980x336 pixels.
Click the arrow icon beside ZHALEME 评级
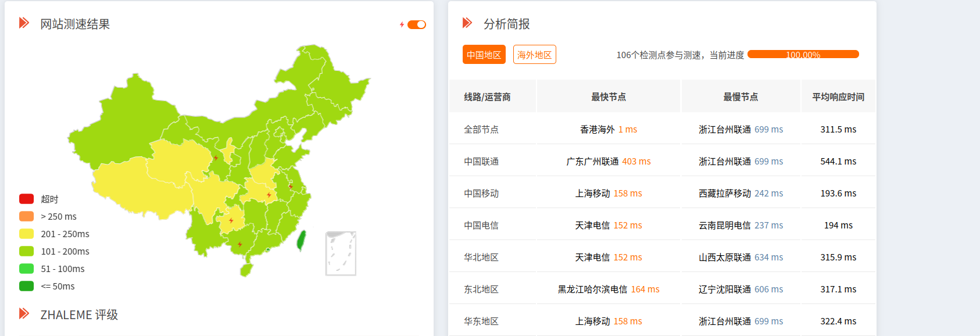[x=24, y=313]
